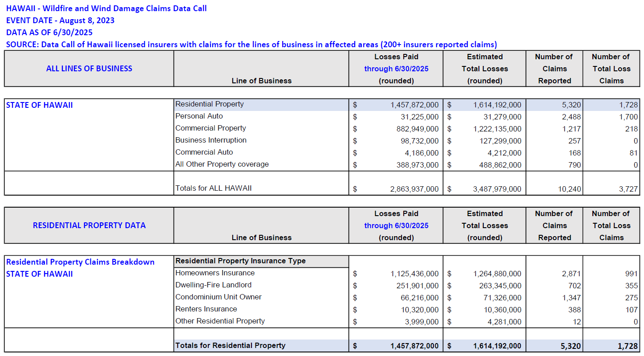Screen dimensions: 644x356
Task: Select the 'EVENT DATE - August 8, 2023' line
Action: click(x=60, y=20)
